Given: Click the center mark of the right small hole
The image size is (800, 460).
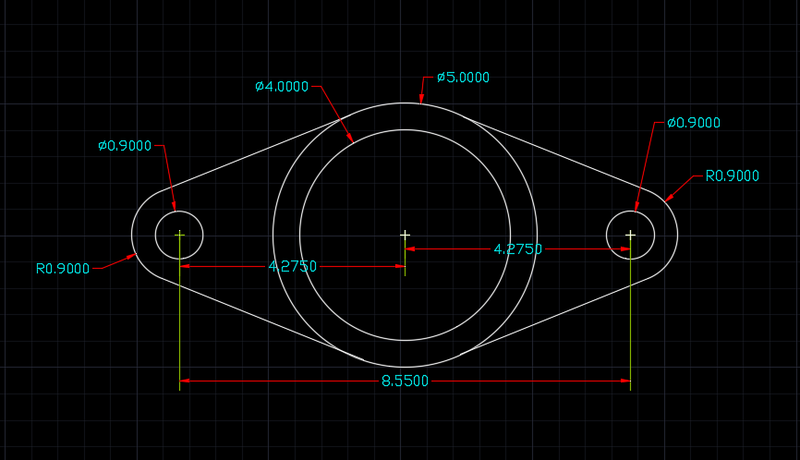Looking at the screenshot, I should [x=631, y=235].
